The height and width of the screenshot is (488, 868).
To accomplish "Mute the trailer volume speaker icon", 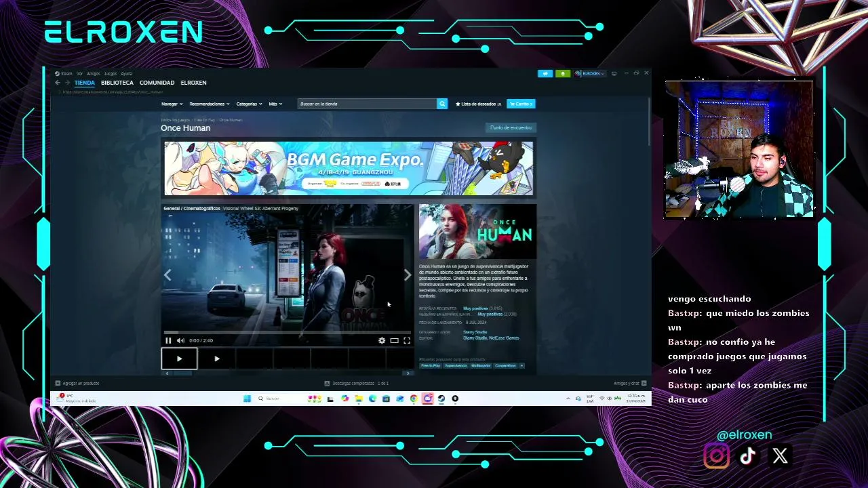I will tap(180, 340).
